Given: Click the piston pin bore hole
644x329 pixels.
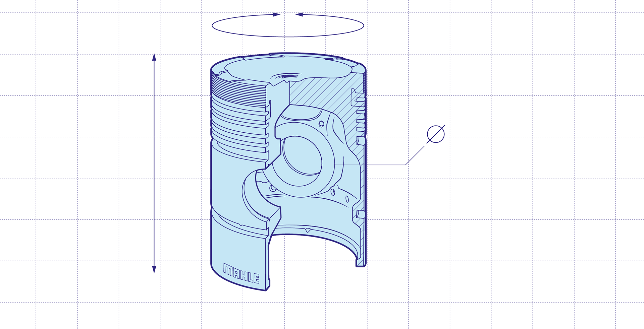Looking at the screenshot, I should click(303, 155).
